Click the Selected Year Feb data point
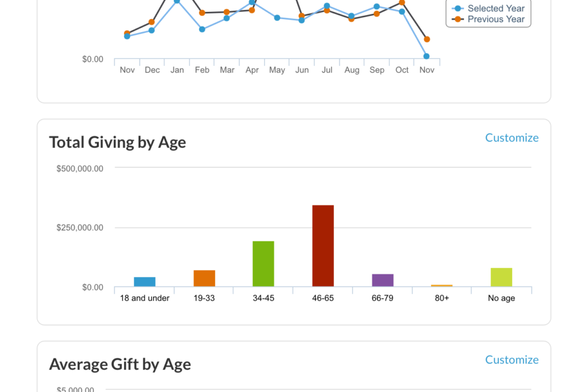The image size is (588, 392). (202, 29)
